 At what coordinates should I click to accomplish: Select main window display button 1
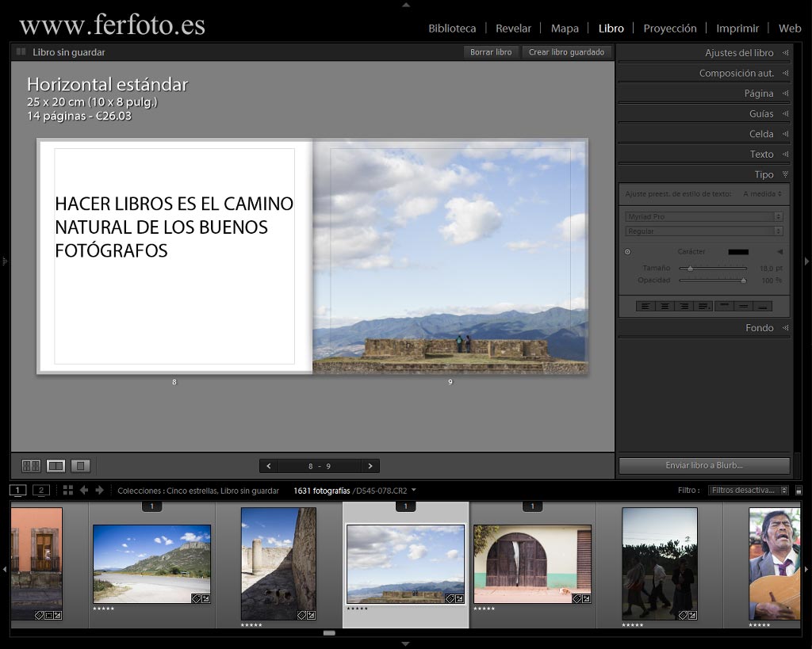pyautogui.click(x=17, y=490)
